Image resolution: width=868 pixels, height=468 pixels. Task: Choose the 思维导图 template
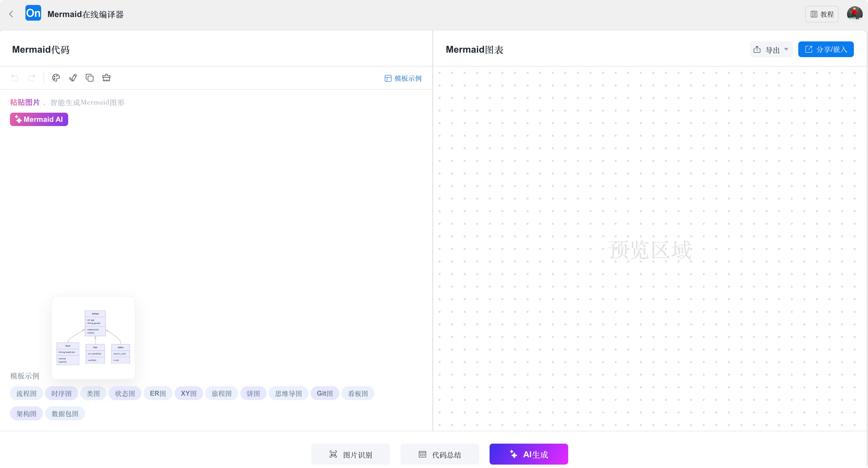pos(288,393)
